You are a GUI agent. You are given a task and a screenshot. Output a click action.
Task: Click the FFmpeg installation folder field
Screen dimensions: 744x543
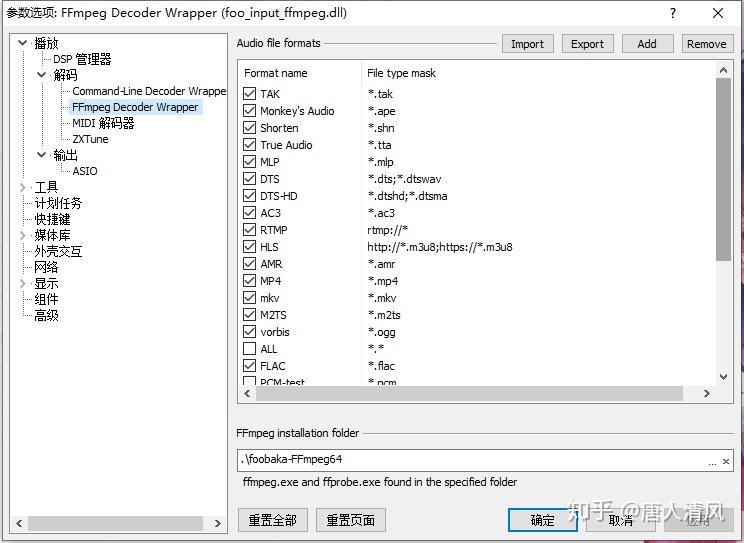[484, 460]
